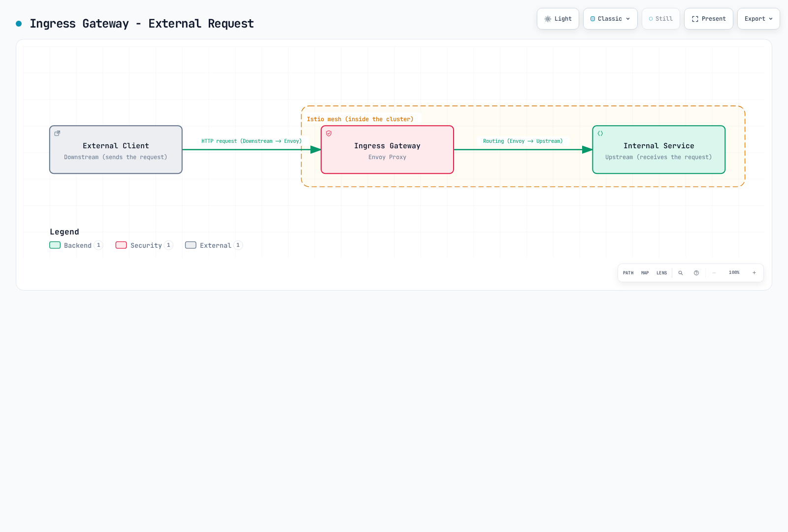Viewport: 788px width, 532px height.
Task: Click the Istio mesh group label
Action: [360, 119]
